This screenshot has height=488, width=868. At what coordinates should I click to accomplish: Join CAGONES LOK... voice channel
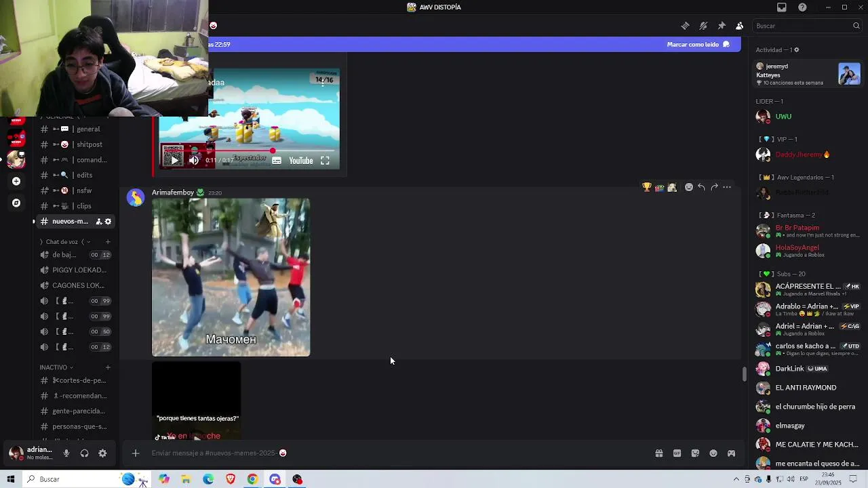[76, 285]
